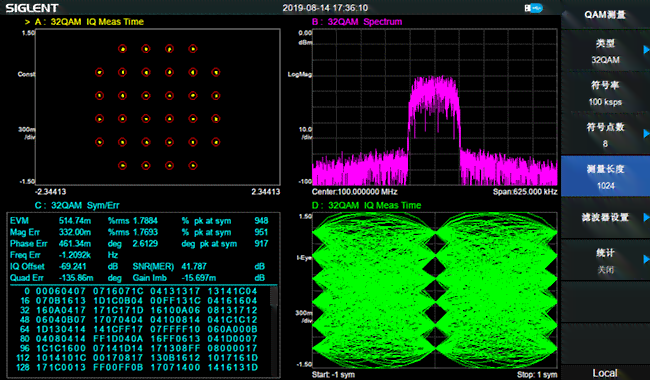Click the USB drive status icon
650x380 pixels.
[x=533, y=8]
